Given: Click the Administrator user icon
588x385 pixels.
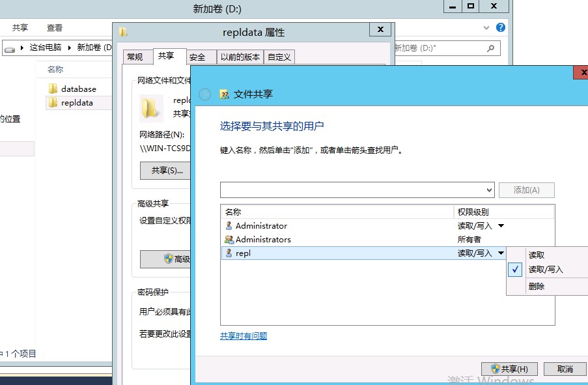Looking at the screenshot, I should click(x=229, y=226).
